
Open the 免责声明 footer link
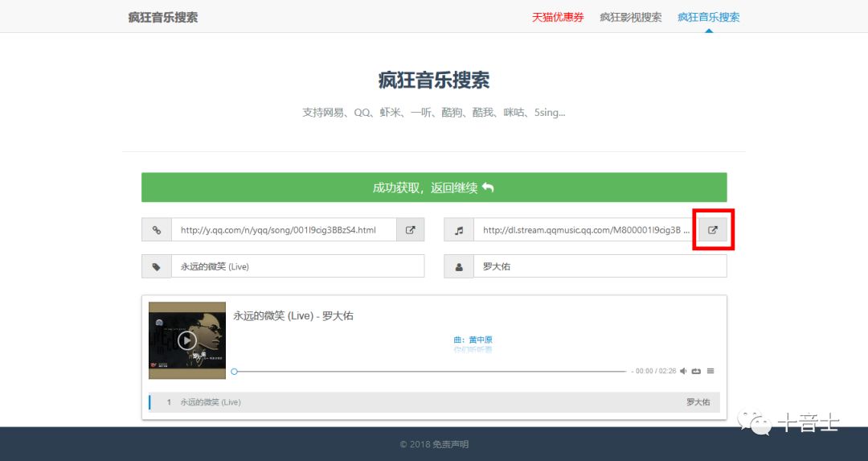[450, 444]
